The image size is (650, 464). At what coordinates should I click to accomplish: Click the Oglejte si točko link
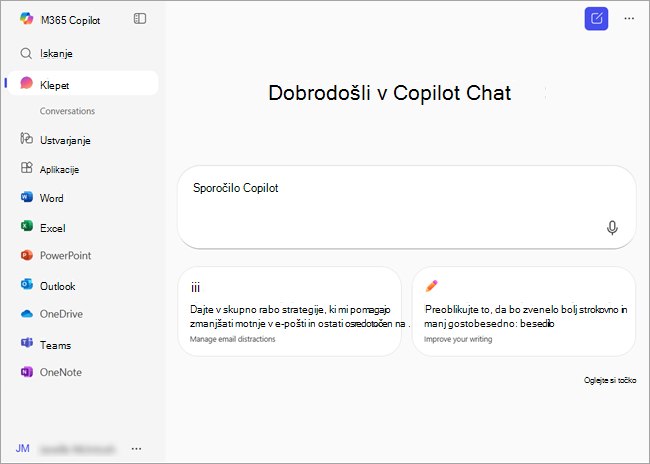(610, 380)
